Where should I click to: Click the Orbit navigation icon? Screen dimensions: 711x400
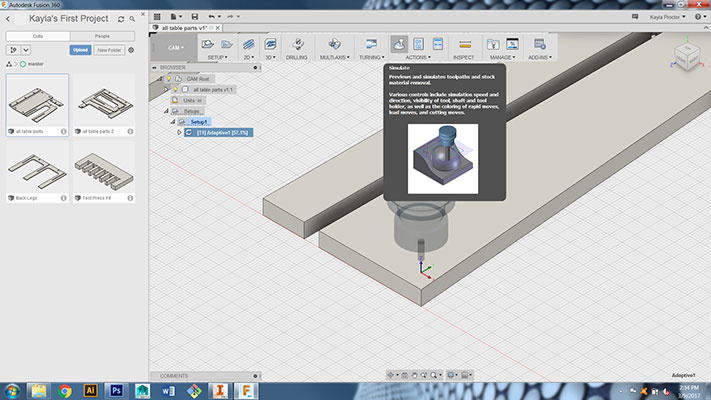click(x=390, y=375)
